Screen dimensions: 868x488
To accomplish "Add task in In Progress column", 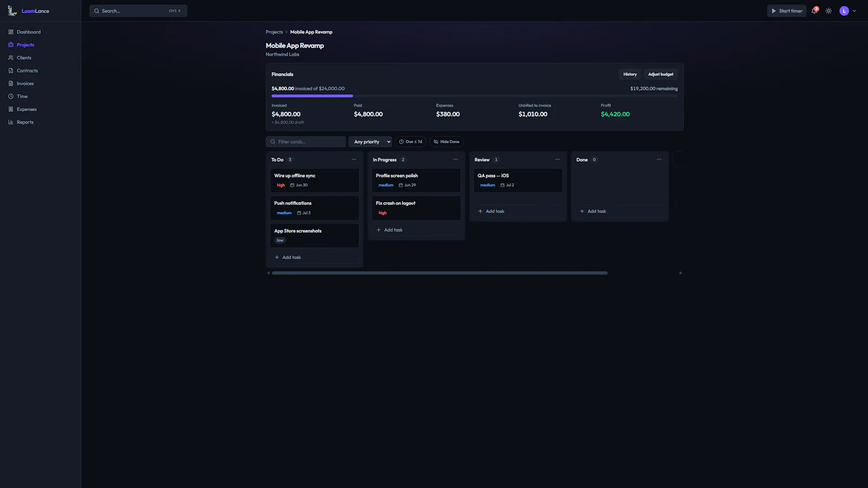I will click(416, 230).
